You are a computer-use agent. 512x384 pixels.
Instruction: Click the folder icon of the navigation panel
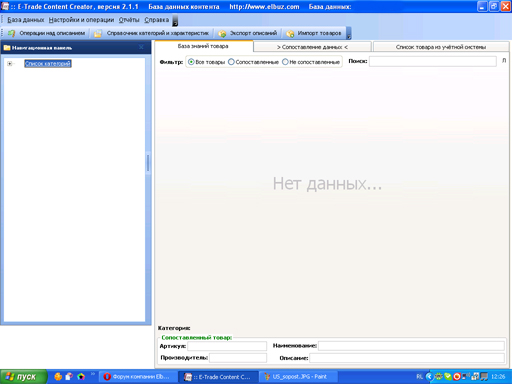coord(7,48)
